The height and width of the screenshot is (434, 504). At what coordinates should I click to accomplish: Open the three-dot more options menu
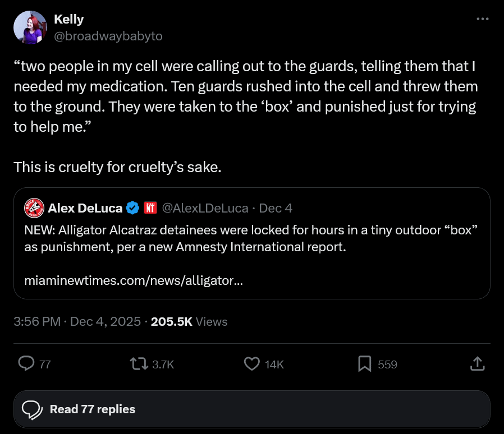482,19
